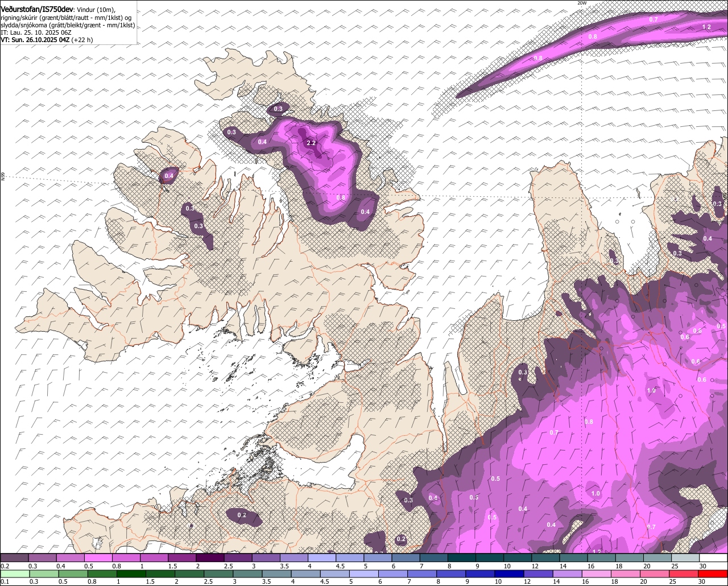Select bottom legend swatch between 4 and 4.5

point(307,573)
